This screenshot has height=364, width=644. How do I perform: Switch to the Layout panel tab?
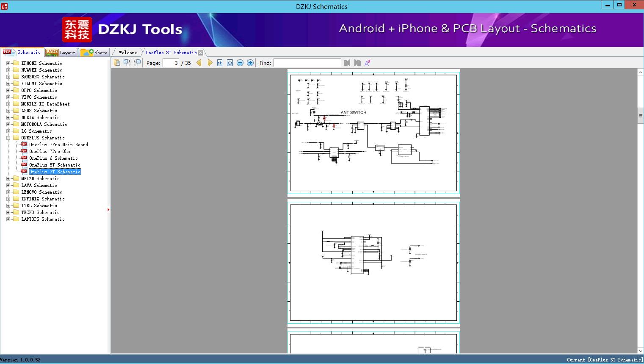point(61,52)
